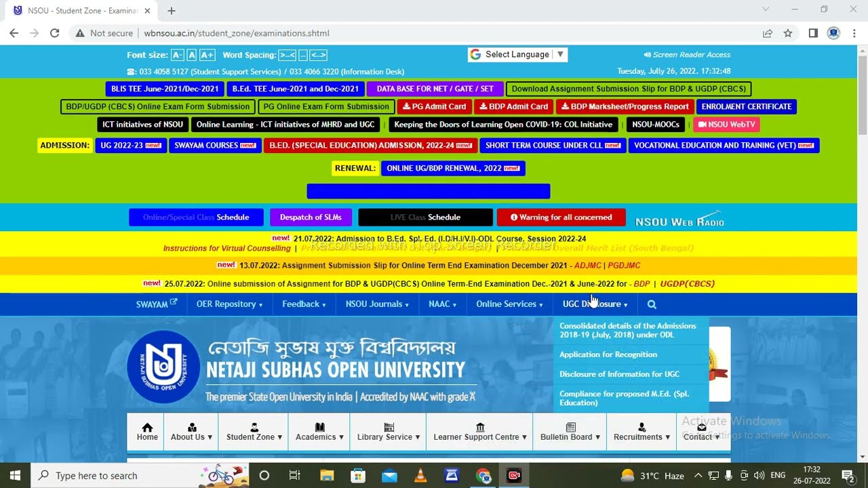Click the share page icon in address bar
The image size is (868, 488).
(x=768, y=33)
